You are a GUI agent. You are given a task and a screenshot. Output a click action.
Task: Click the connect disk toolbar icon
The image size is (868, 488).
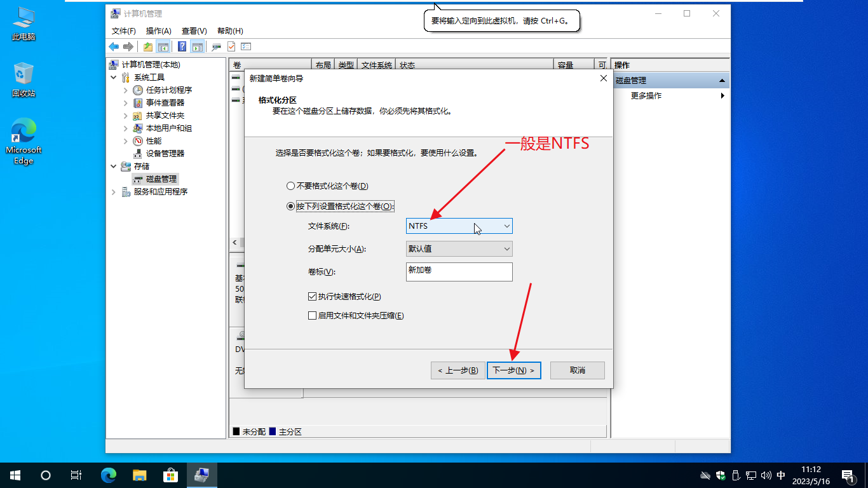(217, 46)
